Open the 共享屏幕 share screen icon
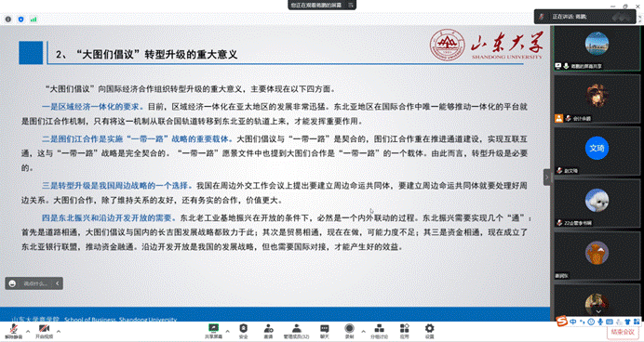The height and width of the screenshot is (342, 644). click(213, 332)
